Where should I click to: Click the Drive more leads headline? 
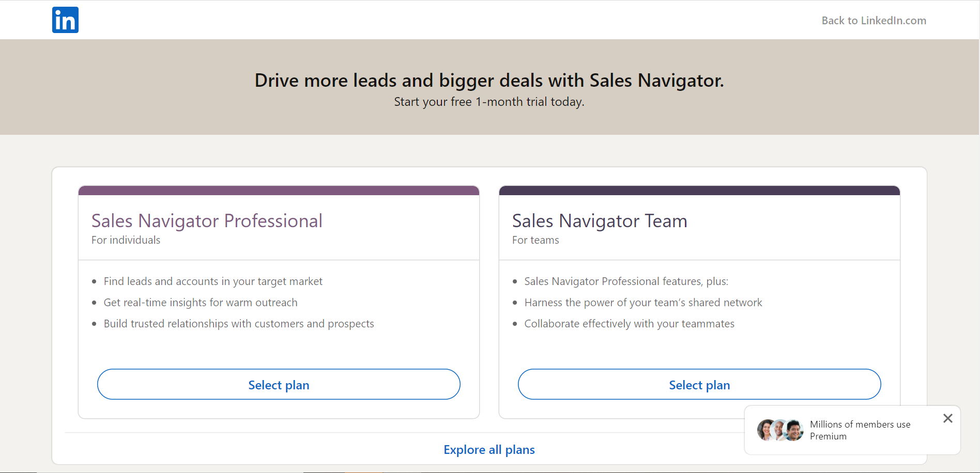coord(489,81)
